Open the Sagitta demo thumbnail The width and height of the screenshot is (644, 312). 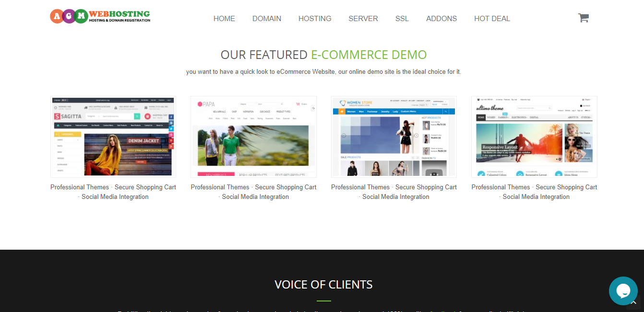[113, 137]
